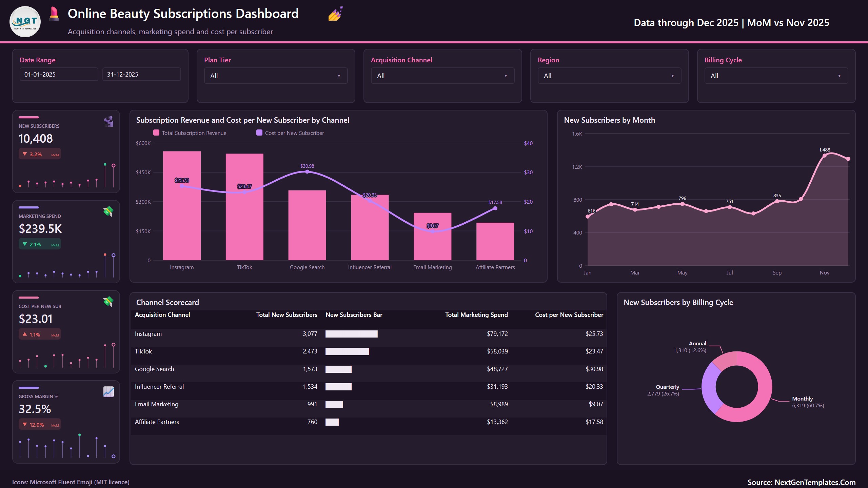Click the Monthly 6,319 (60.7%) label
The image size is (868, 488).
[x=808, y=402]
